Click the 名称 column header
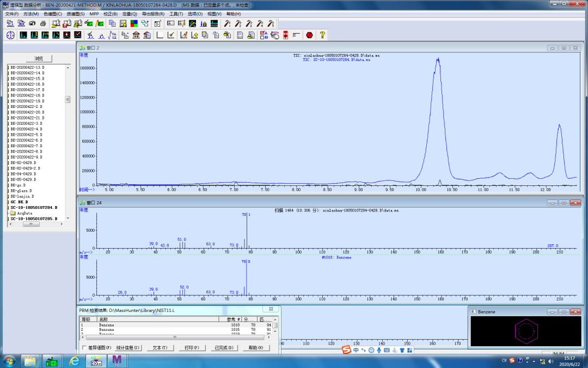 158,319
